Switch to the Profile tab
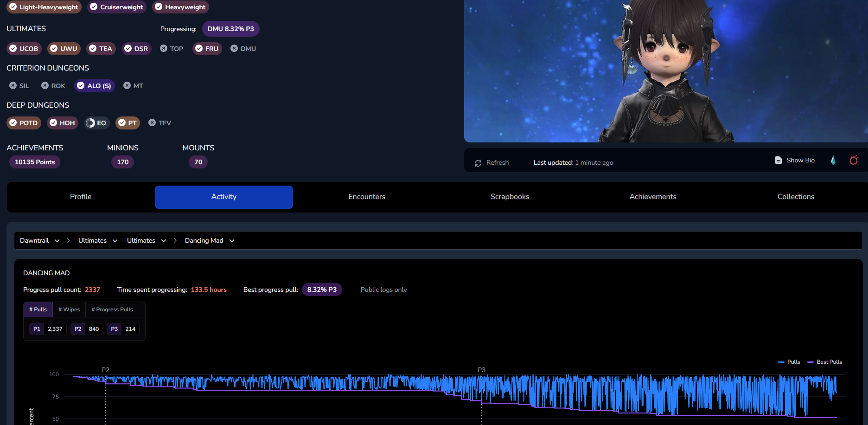 pyautogui.click(x=81, y=197)
